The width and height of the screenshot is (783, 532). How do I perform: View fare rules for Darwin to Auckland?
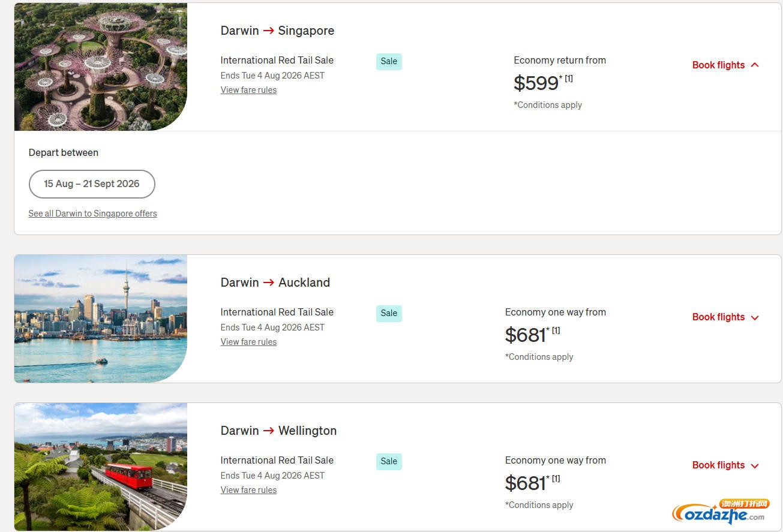click(248, 342)
